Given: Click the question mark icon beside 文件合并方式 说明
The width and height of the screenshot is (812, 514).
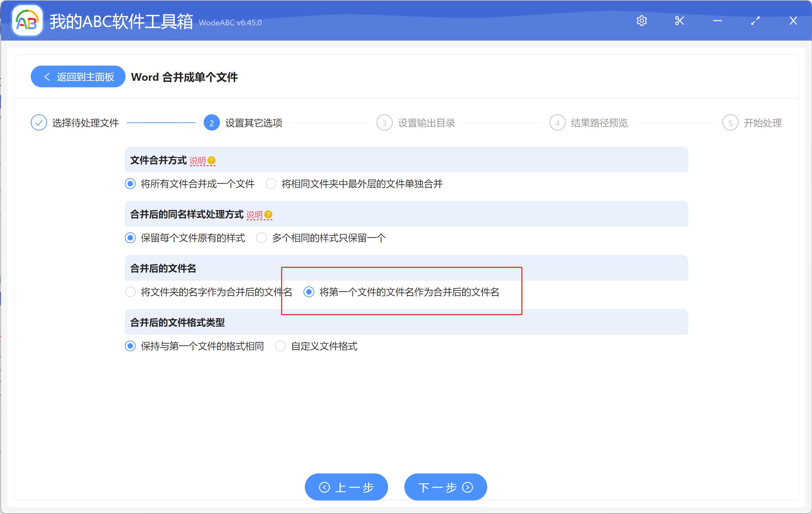Looking at the screenshot, I should click(x=212, y=160).
